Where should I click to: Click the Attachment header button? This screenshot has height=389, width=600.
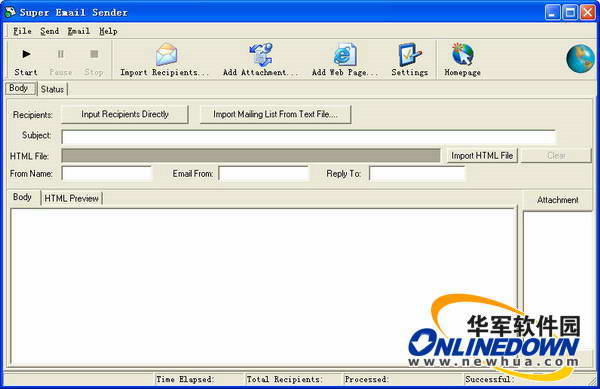558,200
